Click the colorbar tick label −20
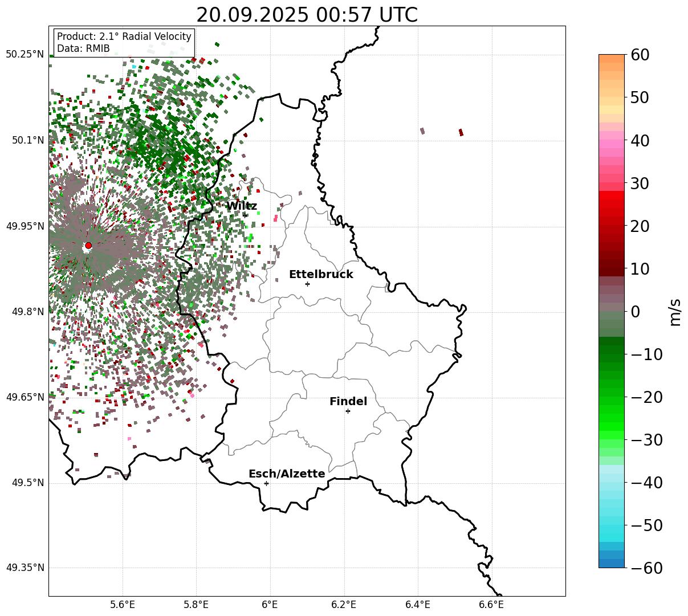688x616 pixels. [646, 397]
